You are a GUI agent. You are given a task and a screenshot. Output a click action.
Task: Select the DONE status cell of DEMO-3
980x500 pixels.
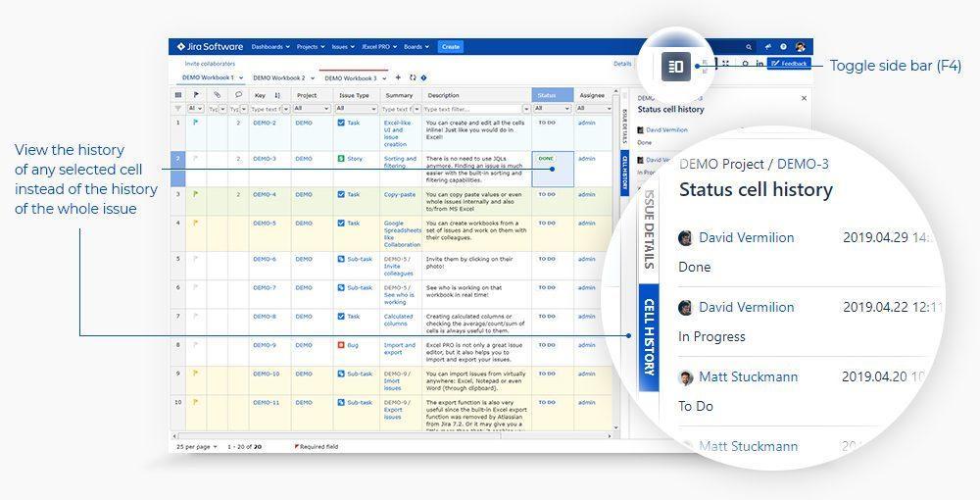553,169
